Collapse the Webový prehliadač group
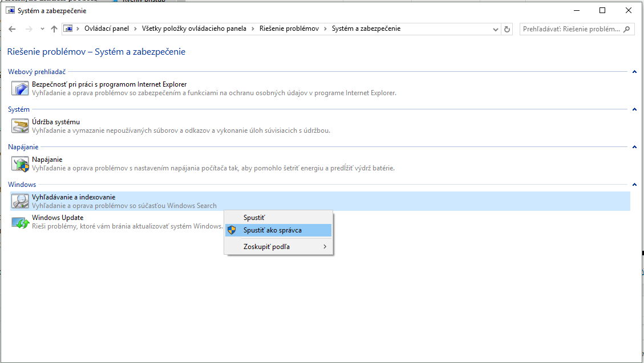 point(634,72)
